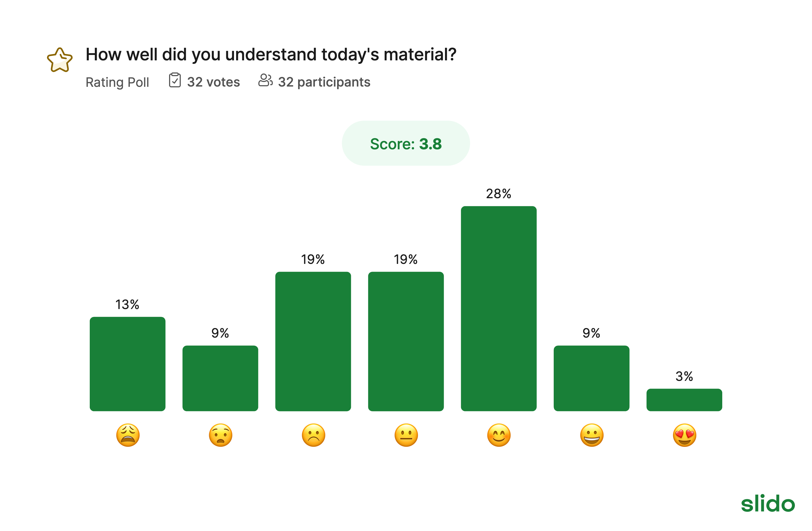
Task: Click the 19% bar above neutral face
Action: pyautogui.click(x=406, y=341)
